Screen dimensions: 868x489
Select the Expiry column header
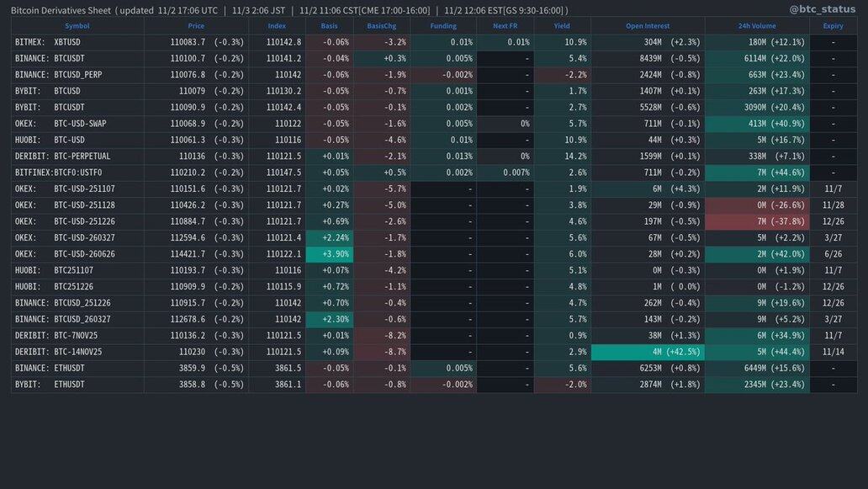pyautogui.click(x=833, y=26)
